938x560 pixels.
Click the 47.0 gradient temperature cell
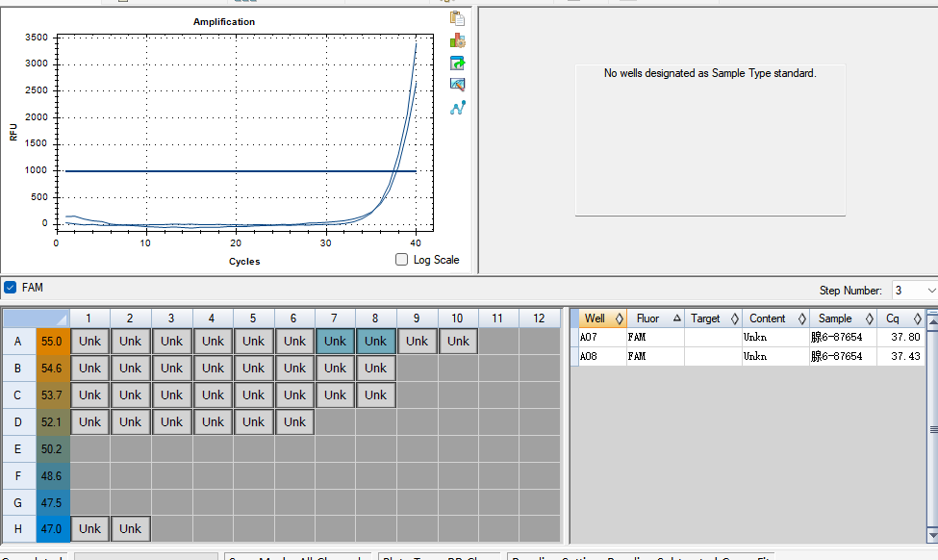coord(53,529)
